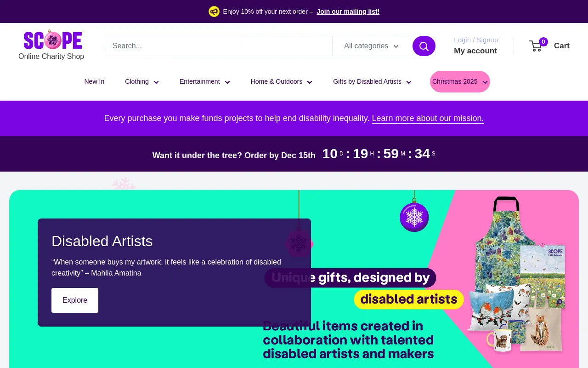Open Gifts by Disabled Artists menu

pyautogui.click(x=372, y=81)
